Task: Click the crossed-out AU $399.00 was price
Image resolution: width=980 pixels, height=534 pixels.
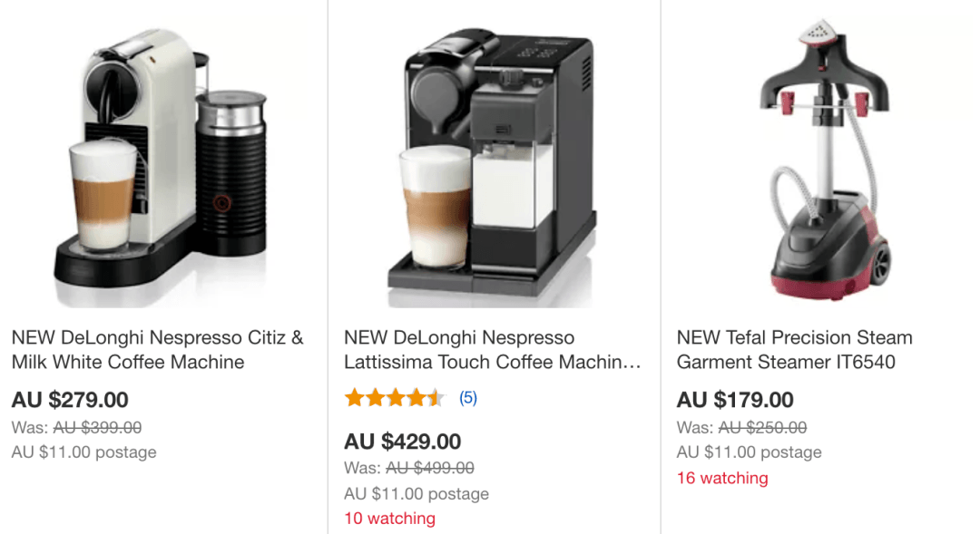Action: [x=97, y=428]
